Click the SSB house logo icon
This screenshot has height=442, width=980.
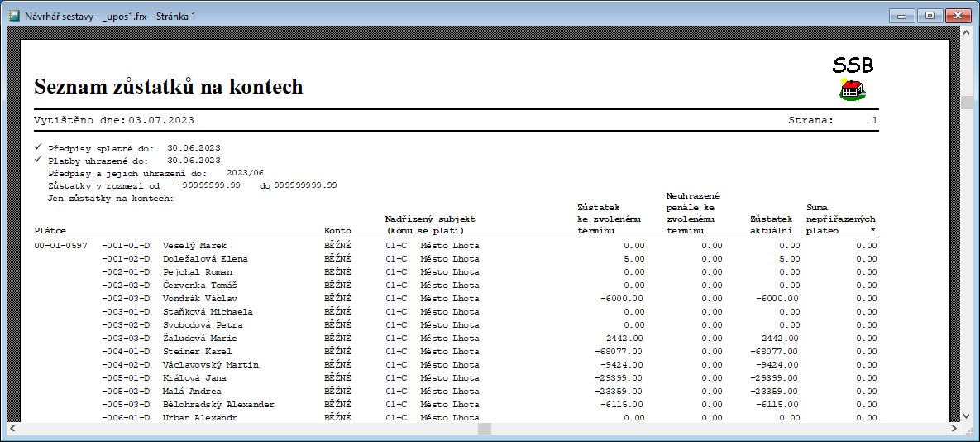[852, 89]
